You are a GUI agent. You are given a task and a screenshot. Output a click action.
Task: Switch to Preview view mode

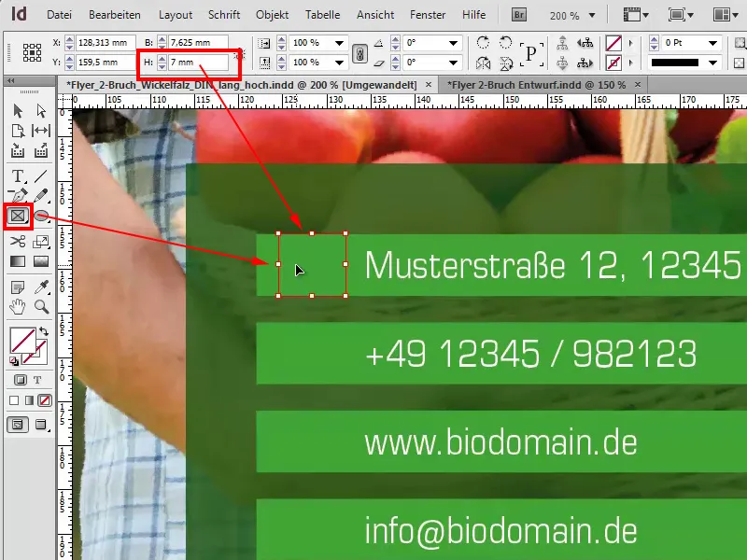(41, 425)
